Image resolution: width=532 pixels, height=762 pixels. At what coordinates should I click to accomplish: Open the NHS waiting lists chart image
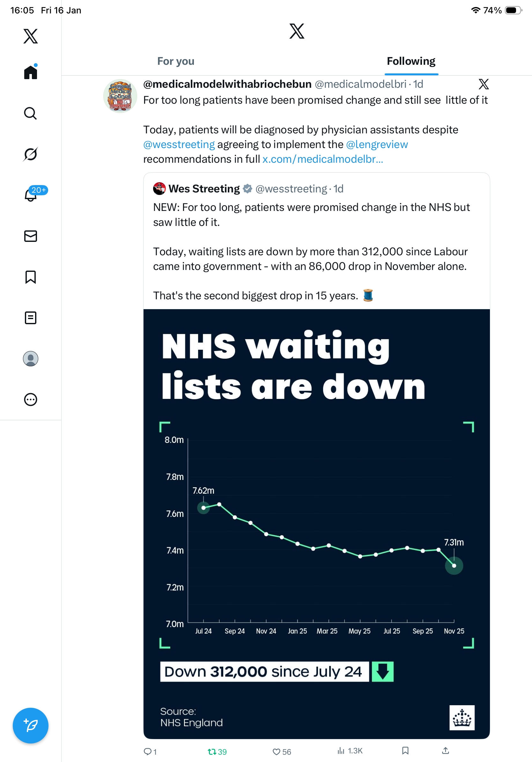(x=316, y=524)
